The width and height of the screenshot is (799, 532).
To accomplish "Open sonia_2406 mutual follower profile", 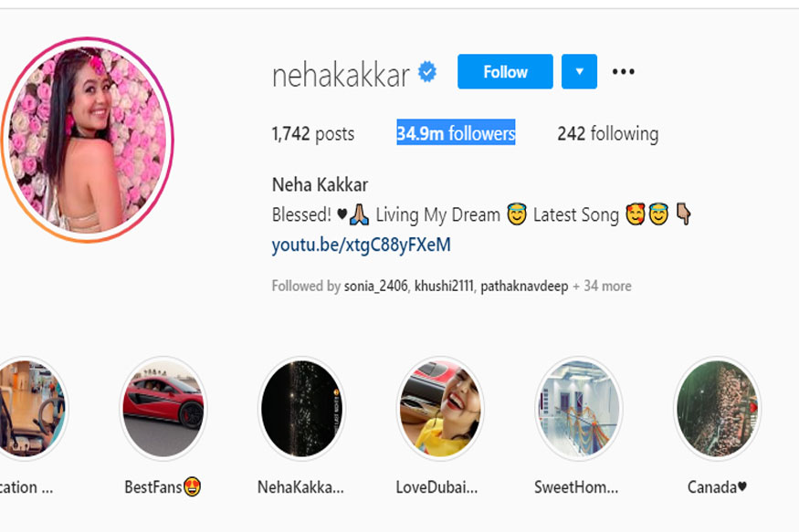I will click(375, 287).
